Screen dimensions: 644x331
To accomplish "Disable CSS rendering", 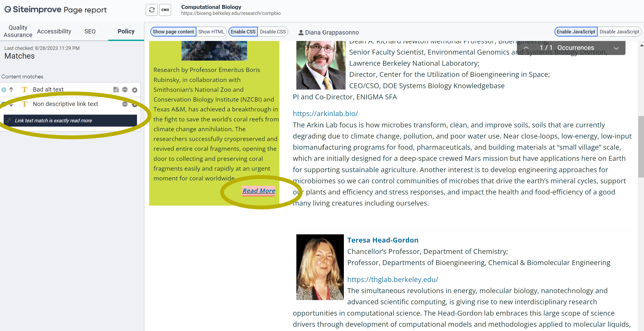I will [x=272, y=31].
